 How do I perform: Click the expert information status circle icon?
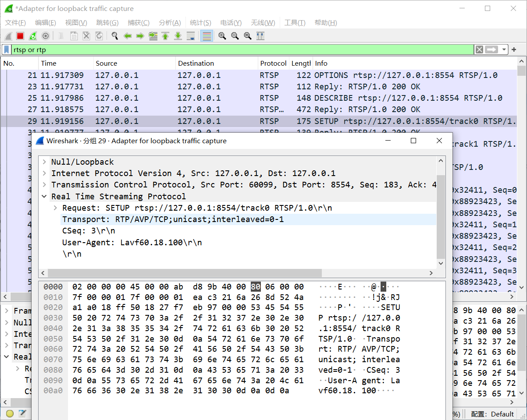(x=10, y=413)
